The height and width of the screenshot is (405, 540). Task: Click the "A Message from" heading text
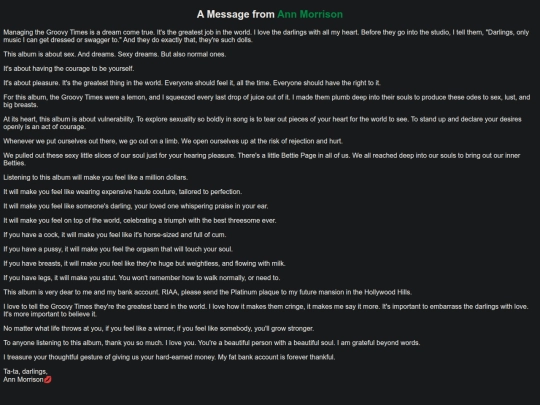click(x=236, y=14)
